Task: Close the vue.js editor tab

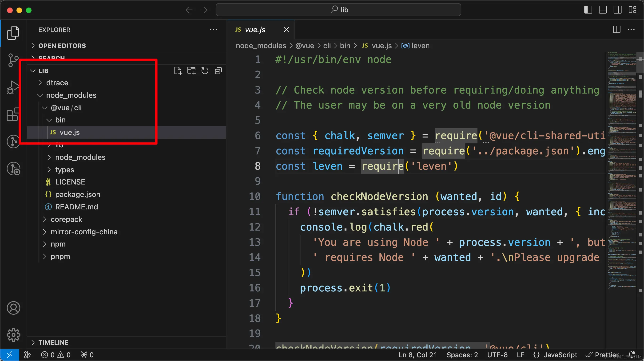Action: pyautogui.click(x=286, y=29)
